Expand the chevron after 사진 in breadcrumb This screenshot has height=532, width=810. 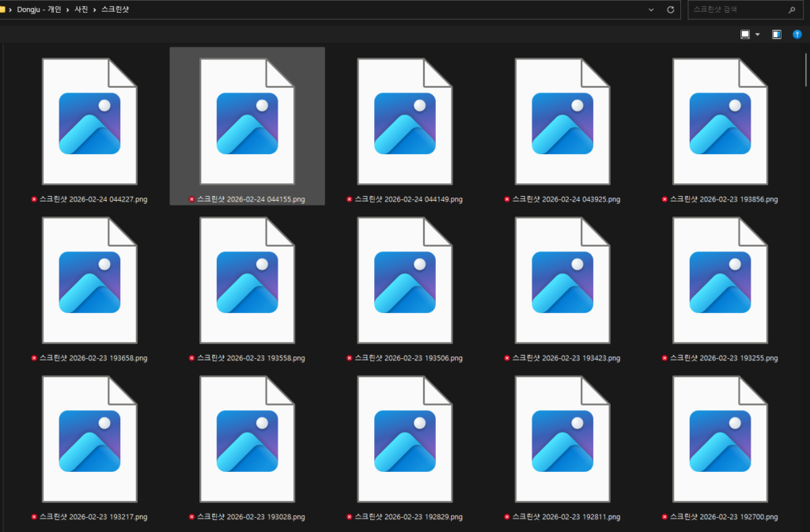pos(94,9)
